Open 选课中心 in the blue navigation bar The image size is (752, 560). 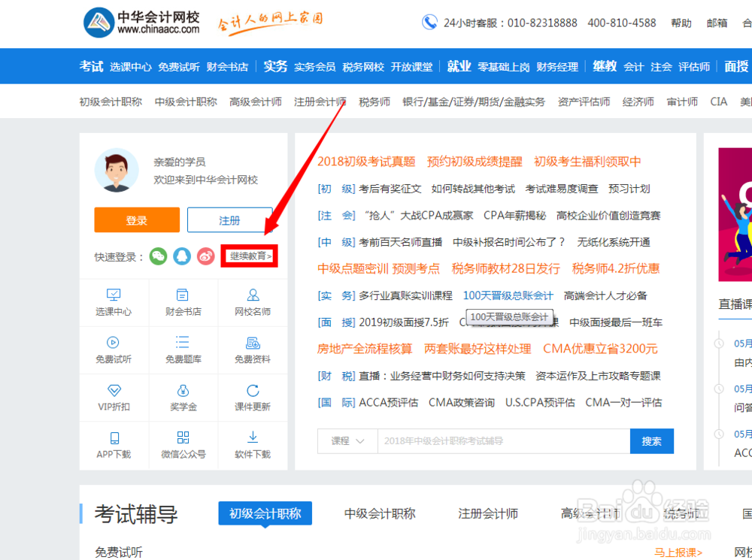(130, 67)
